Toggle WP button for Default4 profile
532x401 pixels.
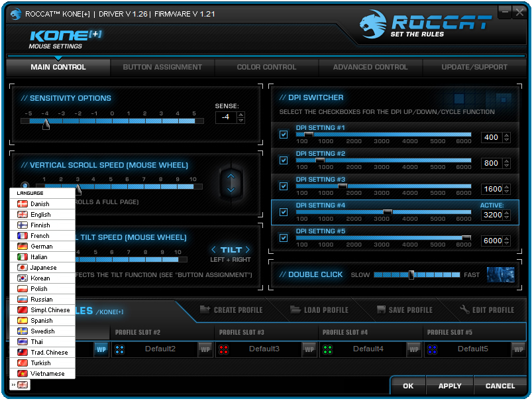[x=413, y=349]
